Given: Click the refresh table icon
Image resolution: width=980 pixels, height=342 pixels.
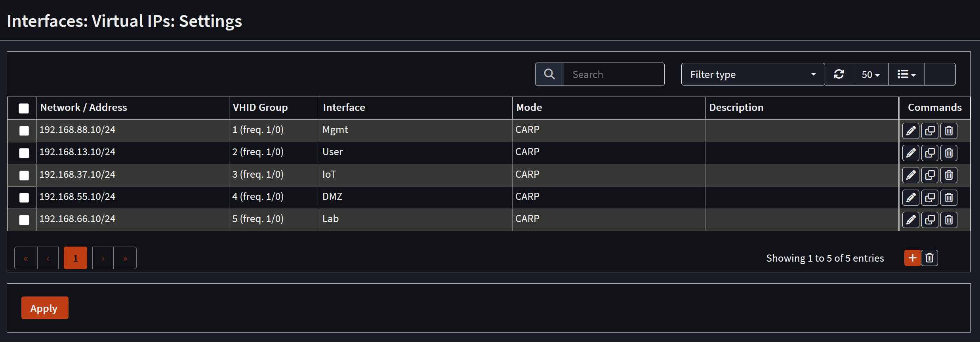Looking at the screenshot, I should pos(839,74).
